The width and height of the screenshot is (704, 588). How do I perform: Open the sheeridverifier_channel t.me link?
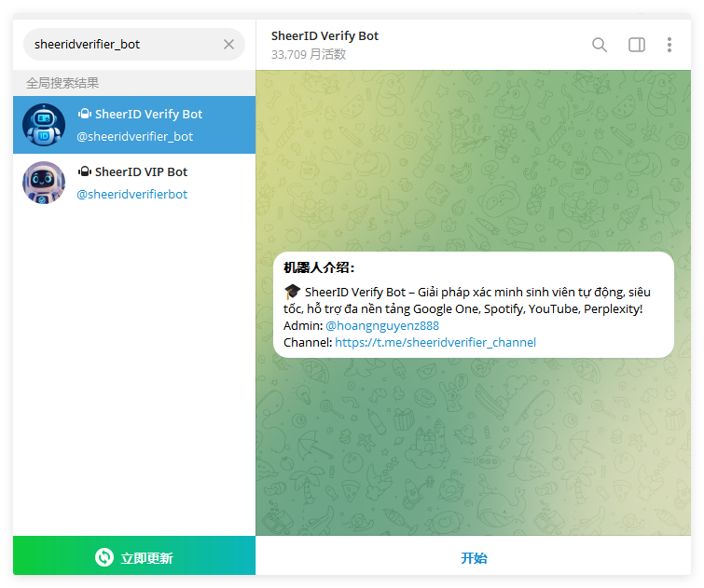pyautogui.click(x=435, y=343)
